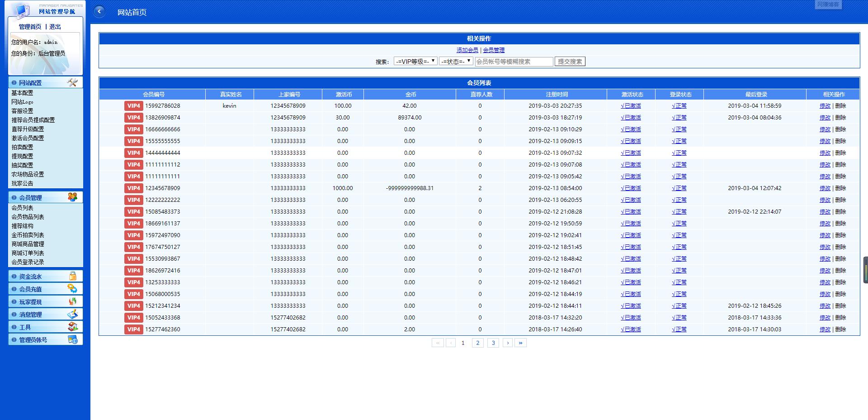Expand the 会员充值 menu section
Image resolution: width=868 pixels, height=420 pixels.
46,289
